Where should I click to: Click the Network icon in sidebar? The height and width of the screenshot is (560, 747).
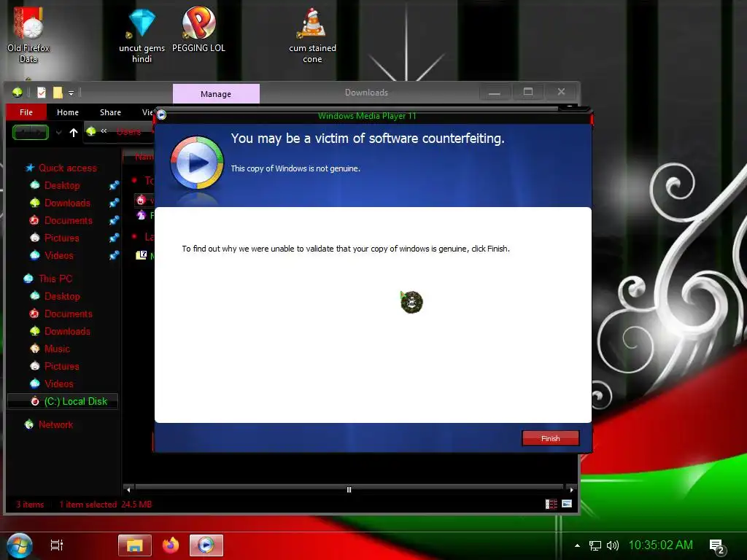click(29, 424)
